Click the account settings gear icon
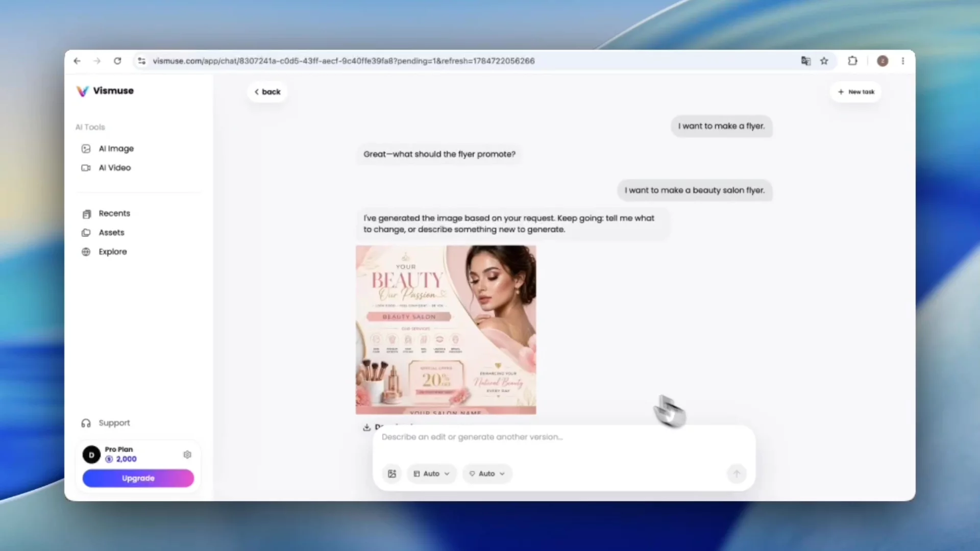Viewport: 980px width, 551px height. (x=187, y=455)
